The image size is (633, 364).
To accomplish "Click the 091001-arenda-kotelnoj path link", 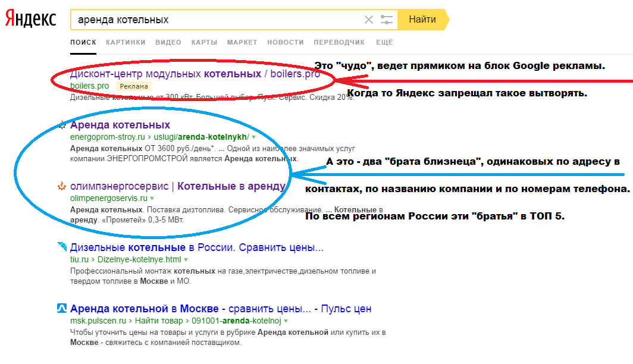I will pyautogui.click(x=237, y=321).
